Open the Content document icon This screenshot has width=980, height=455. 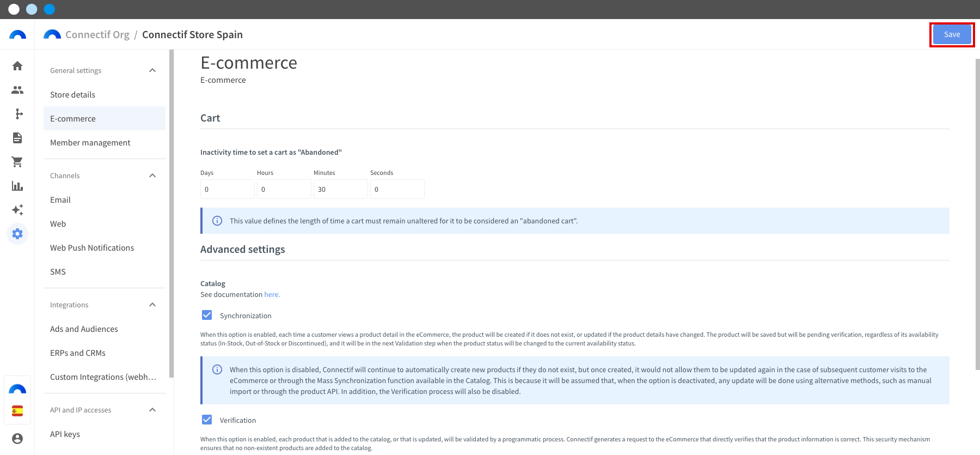[x=17, y=138]
